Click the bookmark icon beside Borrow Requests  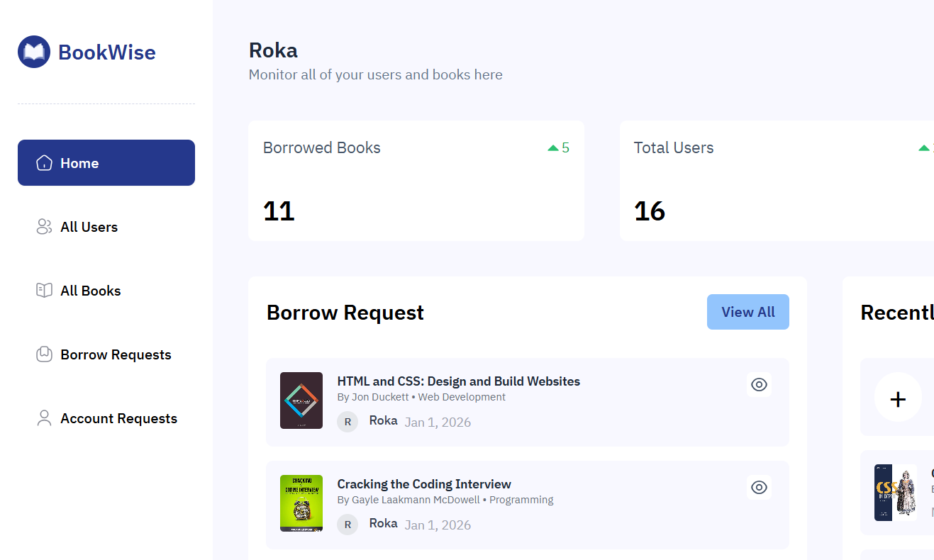[43, 354]
